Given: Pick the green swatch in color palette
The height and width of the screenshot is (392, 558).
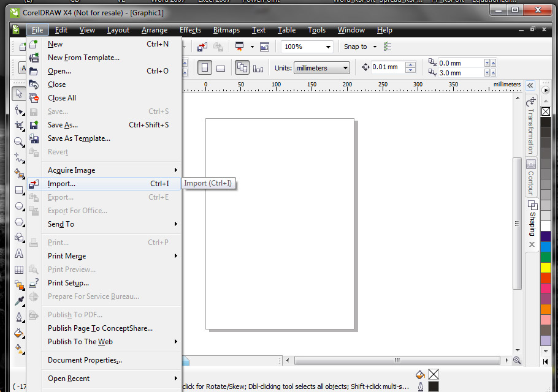Looking at the screenshot, I should pyautogui.click(x=546, y=257).
